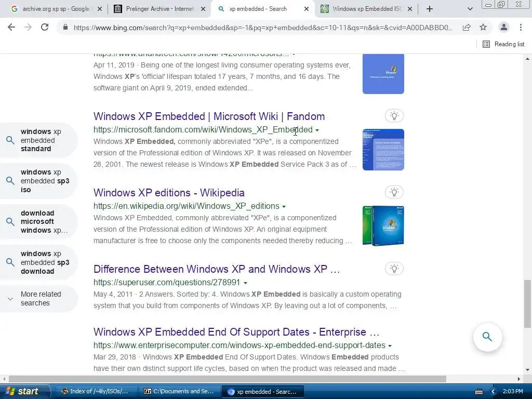This screenshot has width=532, height=399.
Task: Open Windows XP editions Wikipedia result
Action: (x=169, y=193)
